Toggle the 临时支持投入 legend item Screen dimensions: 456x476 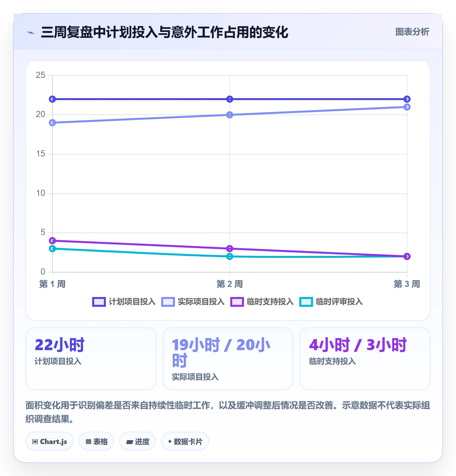[x=262, y=302]
